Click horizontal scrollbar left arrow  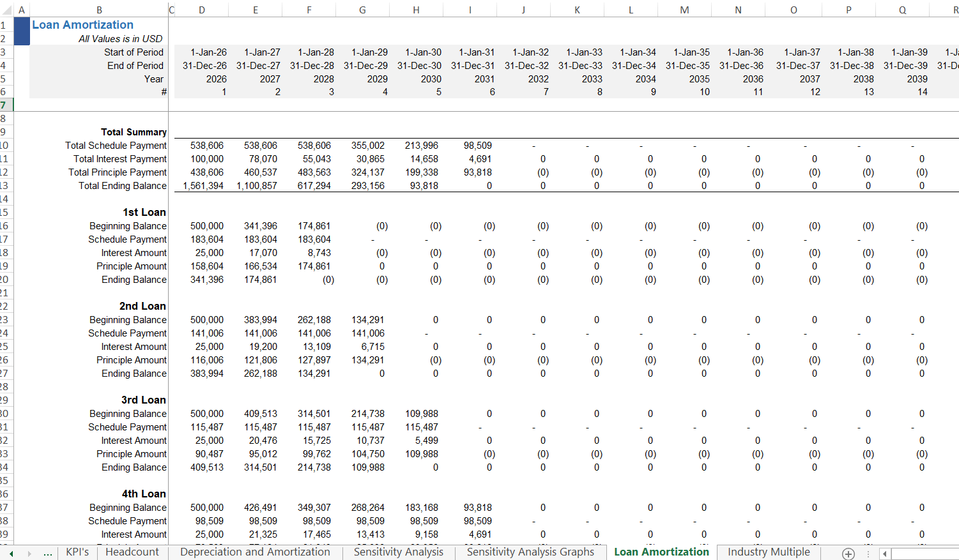(x=885, y=554)
